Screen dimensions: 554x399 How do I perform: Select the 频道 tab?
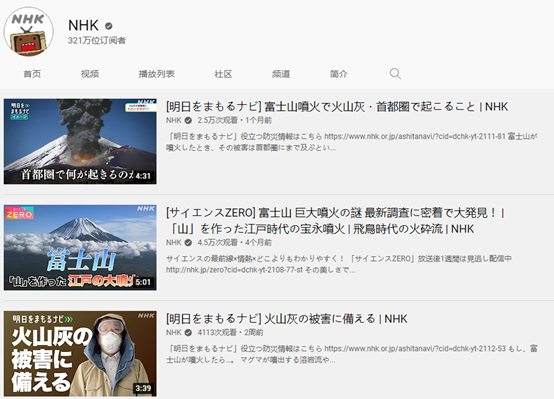(x=281, y=74)
